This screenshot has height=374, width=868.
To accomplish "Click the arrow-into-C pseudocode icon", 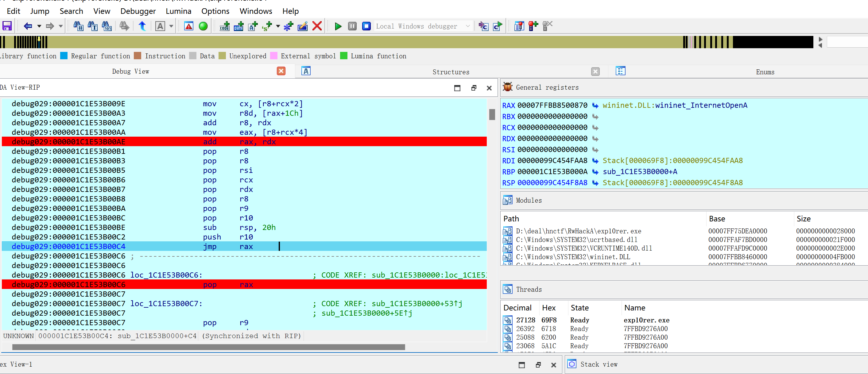I will 483,26.
